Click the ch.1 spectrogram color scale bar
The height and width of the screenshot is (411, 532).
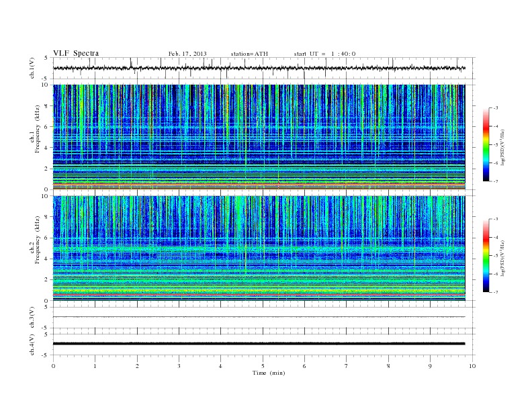(x=486, y=144)
